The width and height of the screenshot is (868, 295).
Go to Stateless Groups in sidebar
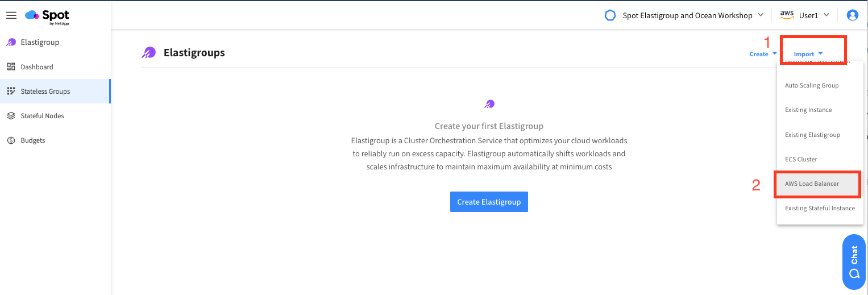55,92
